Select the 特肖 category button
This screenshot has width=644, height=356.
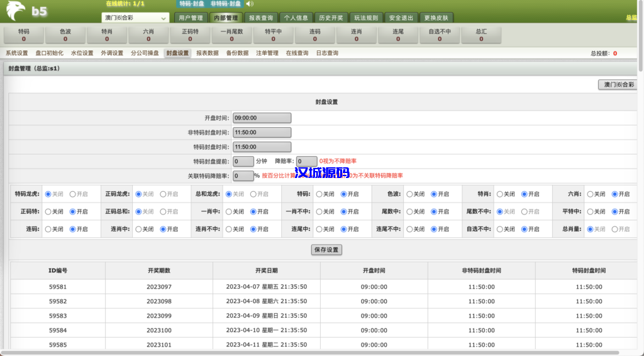(x=107, y=35)
